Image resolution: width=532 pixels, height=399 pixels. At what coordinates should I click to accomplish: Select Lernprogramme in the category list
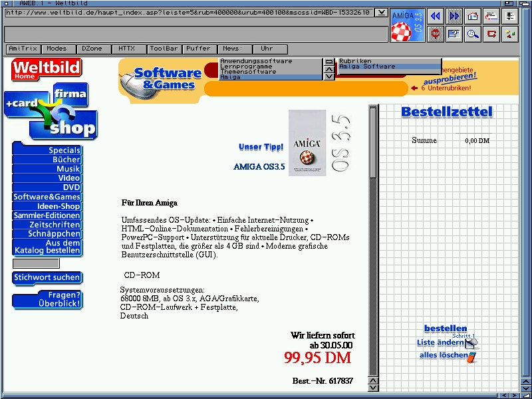click(x=271, y=66)
